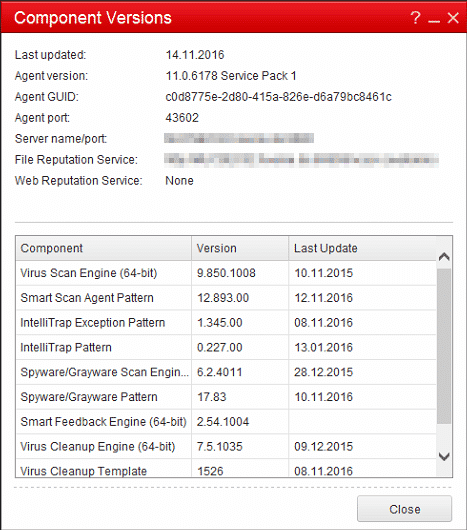Open the help question mark icon

click(416, 18)
